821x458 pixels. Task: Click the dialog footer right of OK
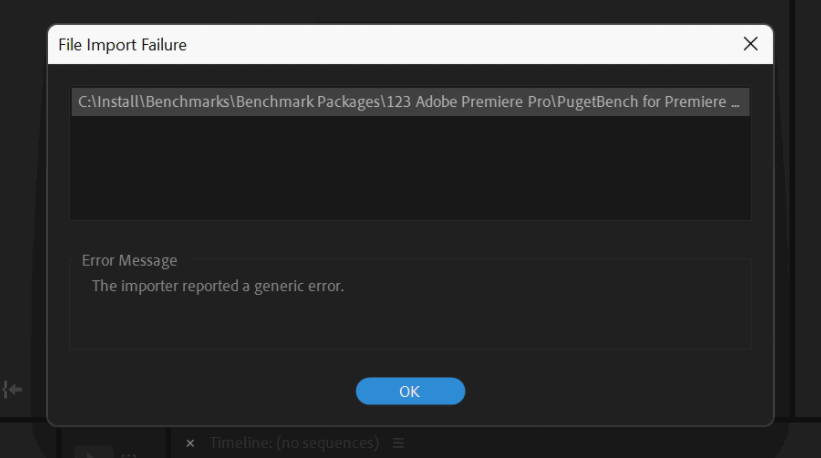[620, 391]
